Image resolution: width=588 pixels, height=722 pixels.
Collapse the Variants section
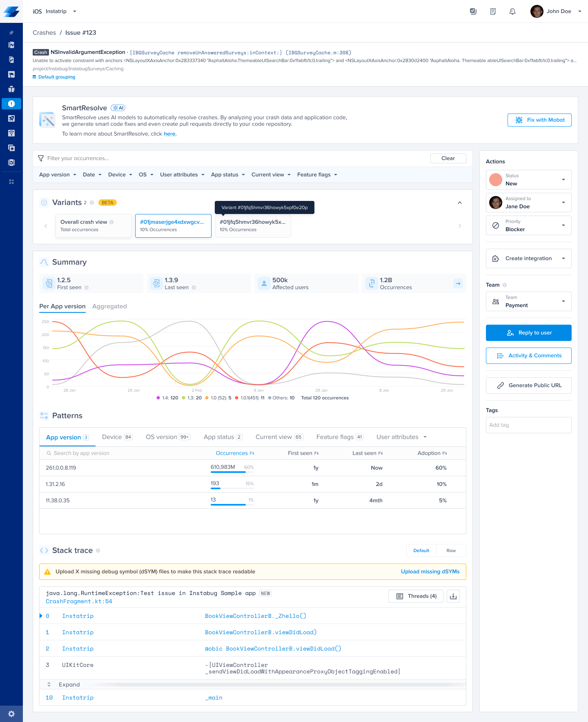pyautogui.click(x=460, y=203)
